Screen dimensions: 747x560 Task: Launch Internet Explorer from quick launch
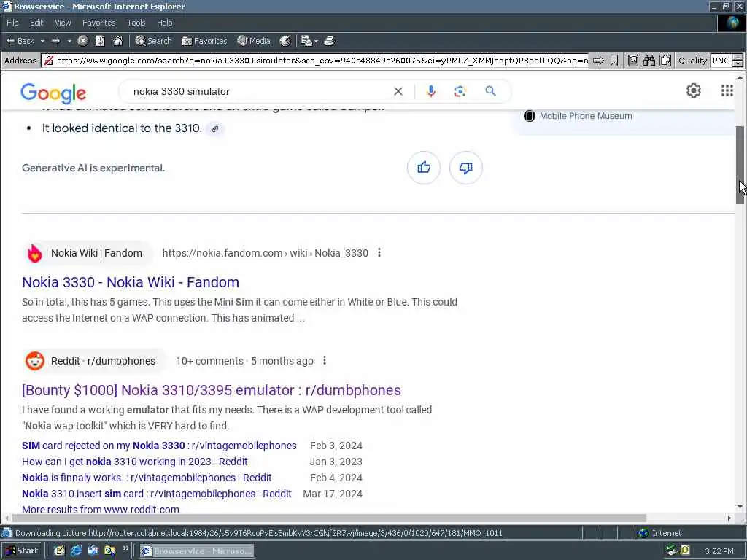[x=76, y=551]
